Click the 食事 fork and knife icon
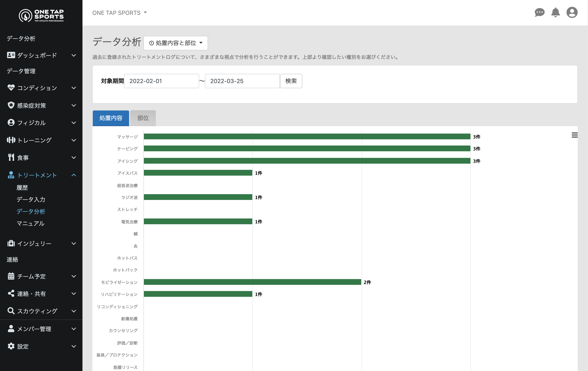The image size is (588, 371). 11,157
